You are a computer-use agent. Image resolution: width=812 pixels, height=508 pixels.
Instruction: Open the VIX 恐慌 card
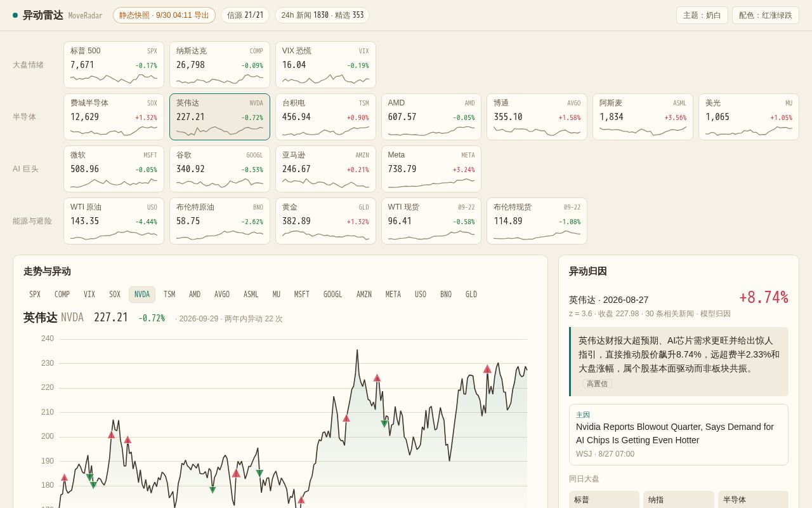pyautogui.click(x=325, y=65)
